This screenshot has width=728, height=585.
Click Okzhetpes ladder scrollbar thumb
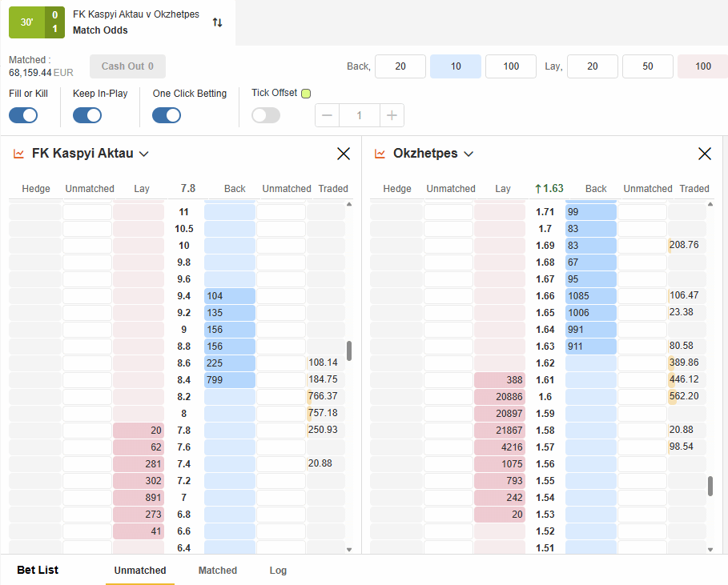710,486
